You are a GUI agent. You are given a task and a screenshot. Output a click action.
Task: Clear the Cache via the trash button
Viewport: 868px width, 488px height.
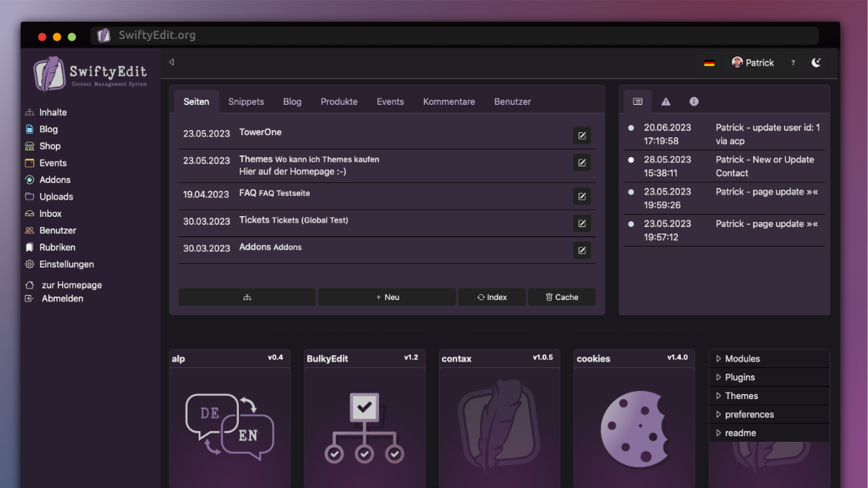click(561, 296)
